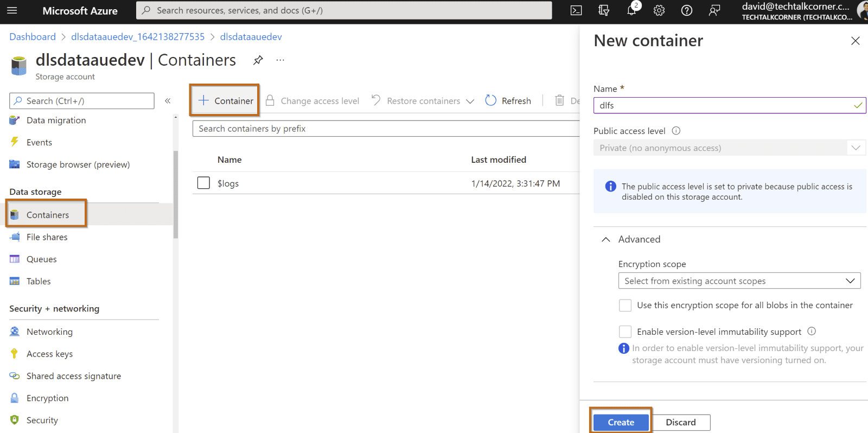Viewport: 868px width, 433px height.
Task: Check Use this encryption scope for all blobs
Action: click(626, 305)
